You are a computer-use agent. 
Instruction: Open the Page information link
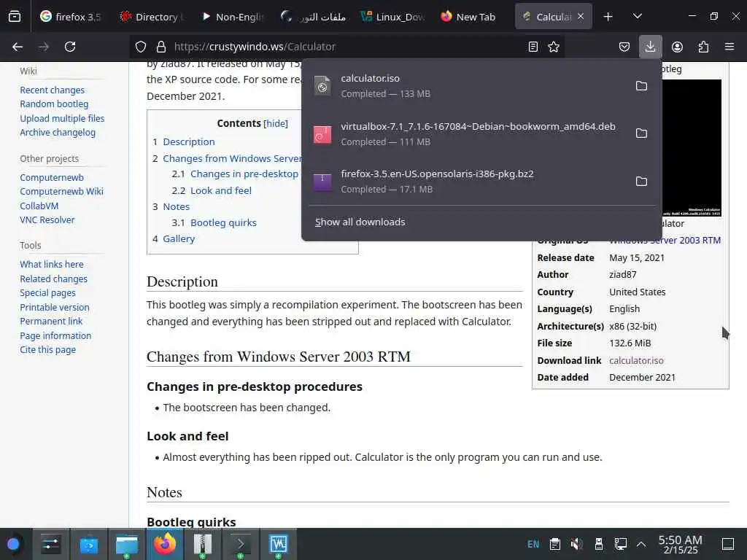click(x=55, y=336)
